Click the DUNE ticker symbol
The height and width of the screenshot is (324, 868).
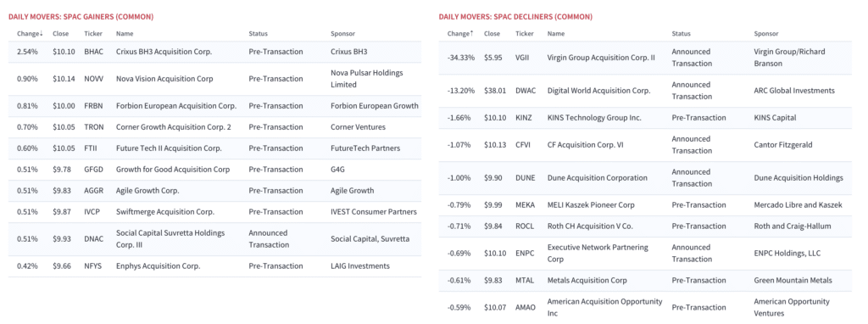click(x=525, y=178)
